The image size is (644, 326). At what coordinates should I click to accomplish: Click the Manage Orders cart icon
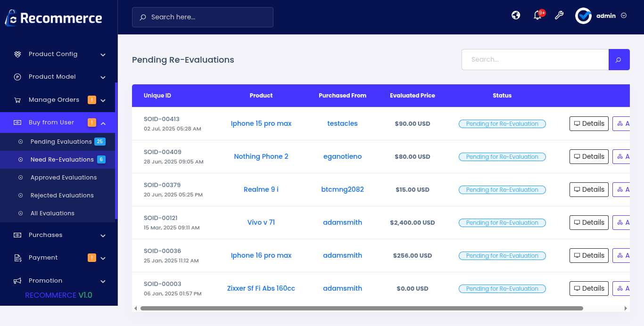click(17, 100)
